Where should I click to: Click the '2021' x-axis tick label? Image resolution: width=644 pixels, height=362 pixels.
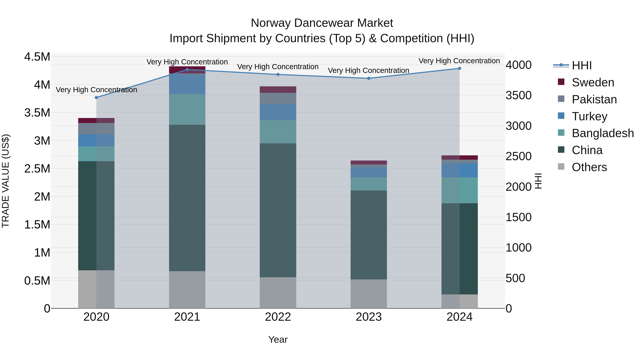(187, 317)
